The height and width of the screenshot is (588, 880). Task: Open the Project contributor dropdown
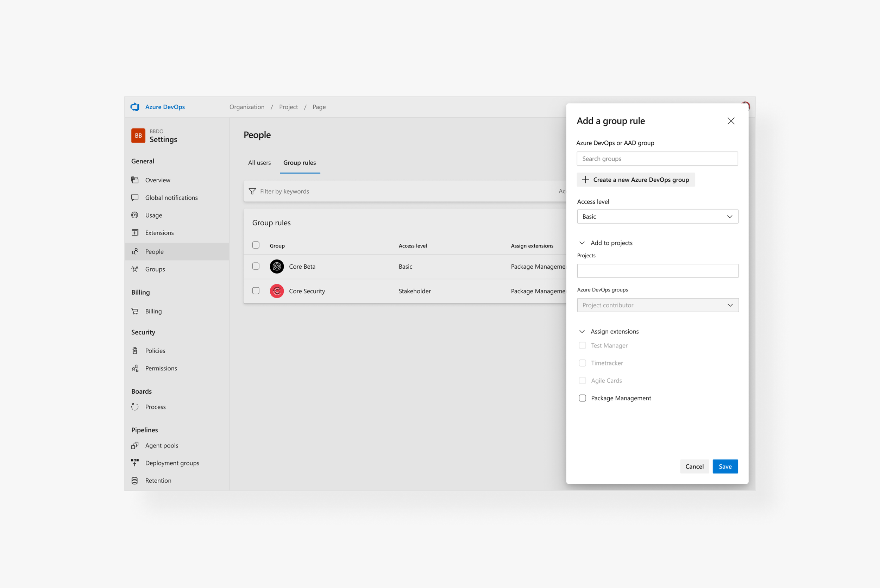pos(658,305)
